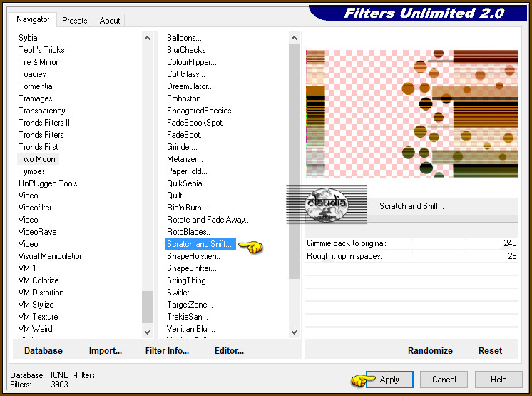532x396 pixels.
Task: Choose the Venitian Blur... filter
Action: [x=190, y=329]
